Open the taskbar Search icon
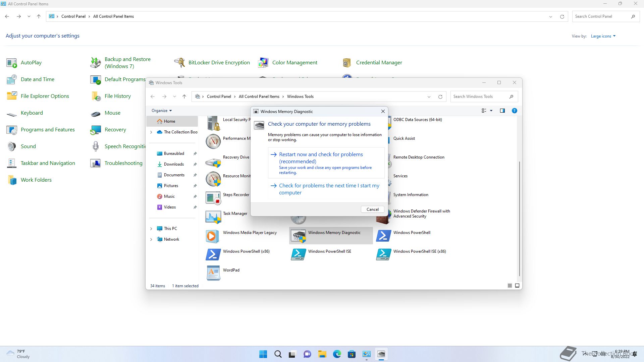This screenshot has width=644, height=362. pos(278,354)
